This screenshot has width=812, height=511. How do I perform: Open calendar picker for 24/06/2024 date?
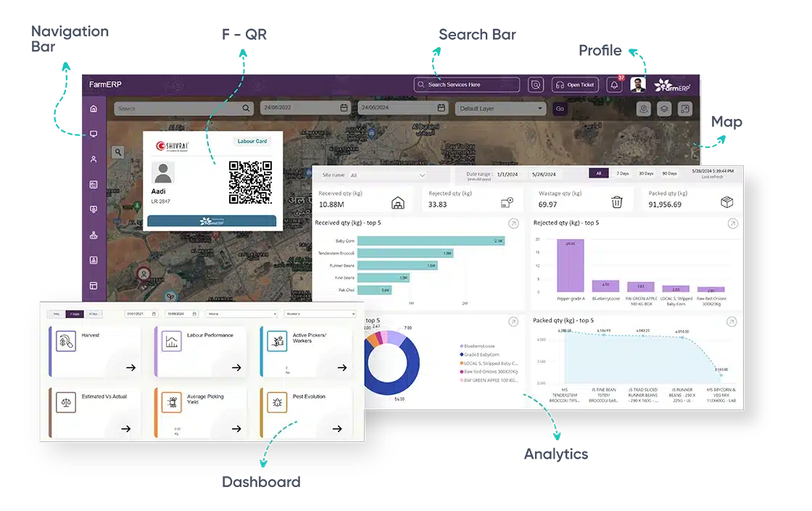tap(442, 108)
